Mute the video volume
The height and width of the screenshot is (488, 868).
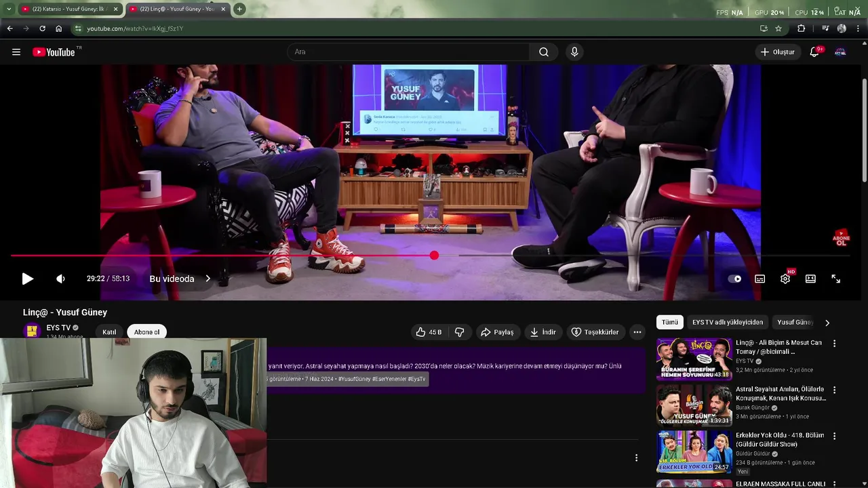pyautogui.click(x=60, y=279)
